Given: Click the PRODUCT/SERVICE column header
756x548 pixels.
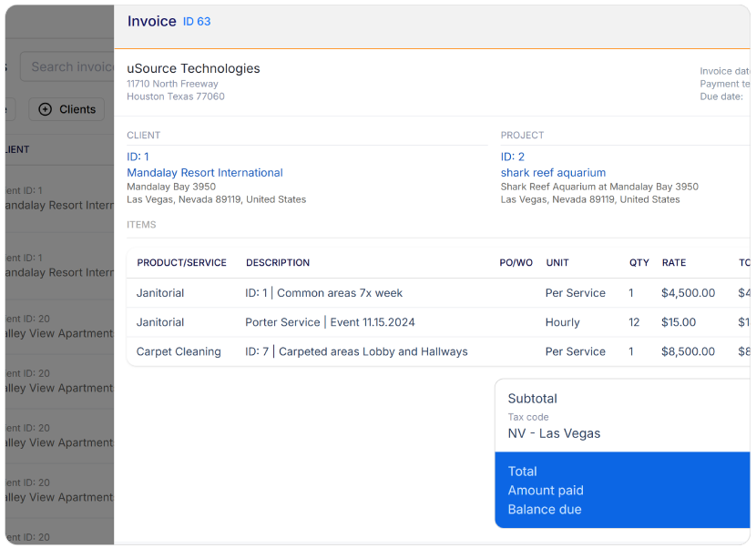Looking at the screenshot, I should [182, 263].
